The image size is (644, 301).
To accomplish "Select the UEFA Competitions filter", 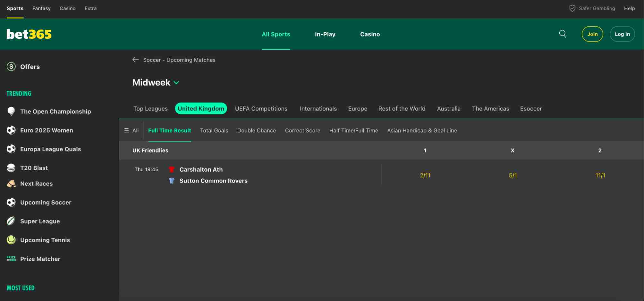I will 261,109.
